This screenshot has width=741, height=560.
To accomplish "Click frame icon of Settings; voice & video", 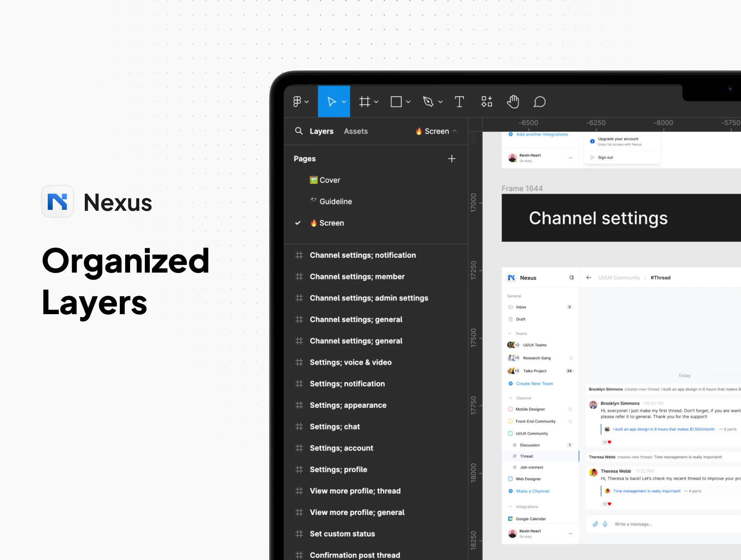I will (299, 362).
